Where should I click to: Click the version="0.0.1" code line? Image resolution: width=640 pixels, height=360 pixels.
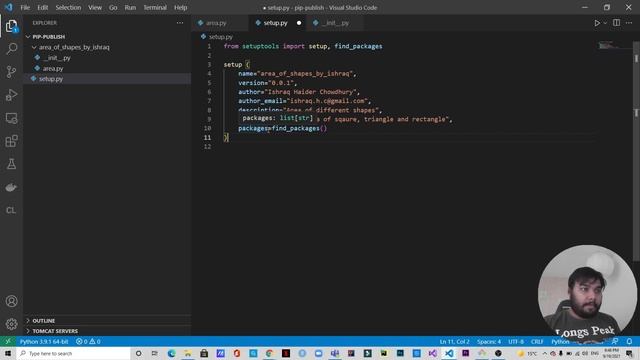[x=268, y=83]
